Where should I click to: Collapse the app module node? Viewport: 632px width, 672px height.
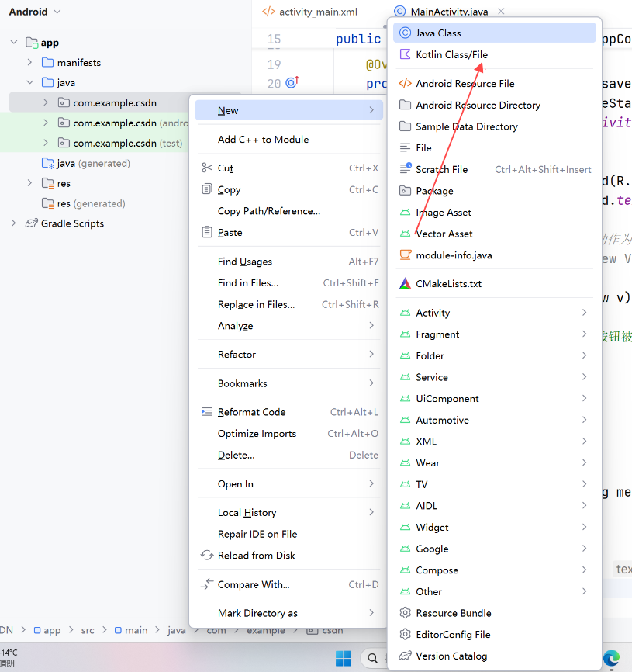coord(14,43)
